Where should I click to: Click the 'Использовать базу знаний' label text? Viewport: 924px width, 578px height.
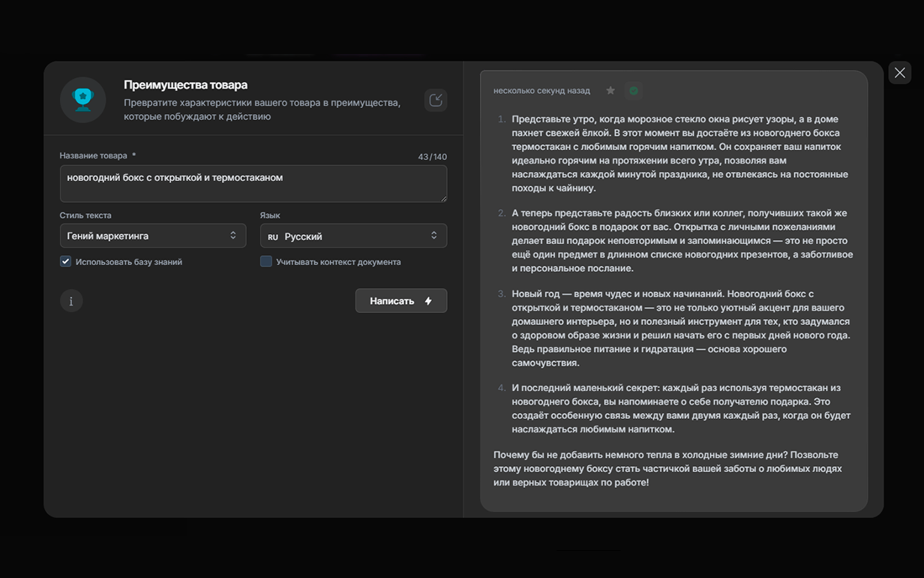point(128,262)
